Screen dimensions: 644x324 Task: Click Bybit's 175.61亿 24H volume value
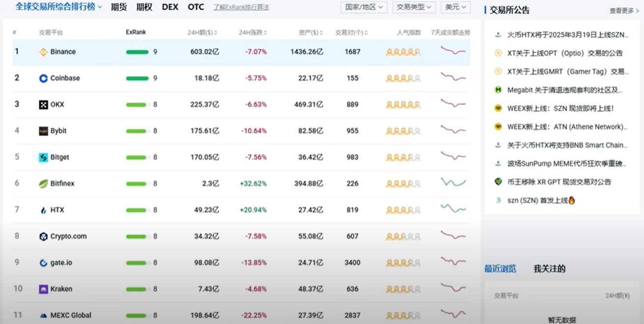pyautogui.click(x=205, y=131)
